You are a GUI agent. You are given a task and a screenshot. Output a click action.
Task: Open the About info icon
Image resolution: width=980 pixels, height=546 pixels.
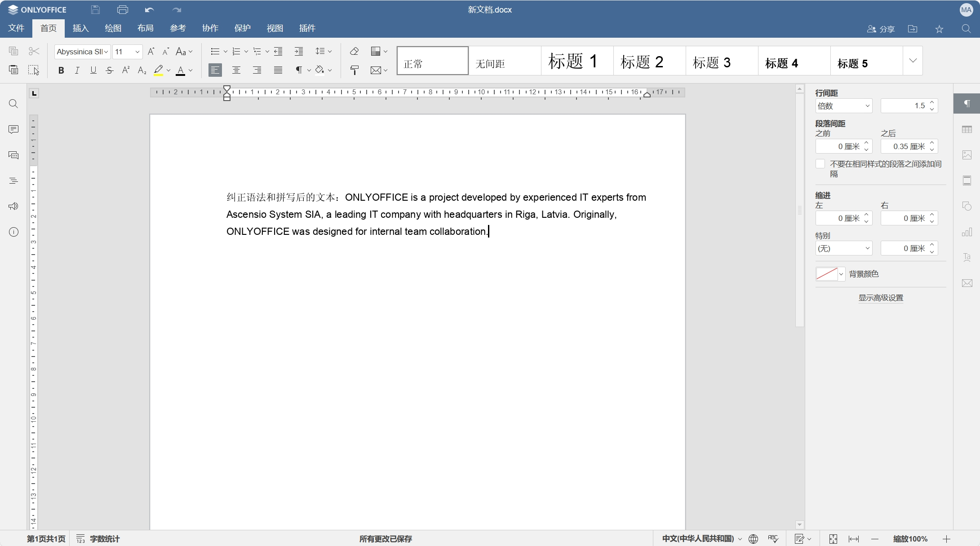(13, 232)
